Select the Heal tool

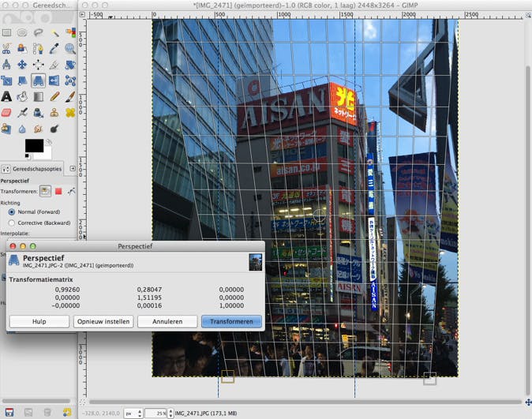[x=70, y=113]
